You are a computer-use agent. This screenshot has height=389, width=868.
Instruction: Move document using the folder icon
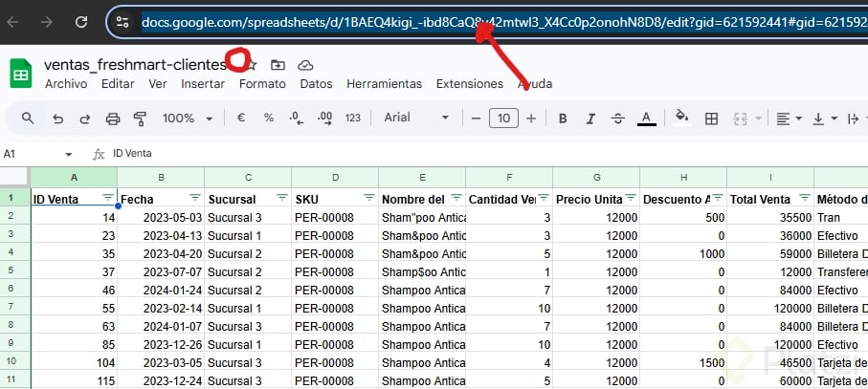[x=278, y=65]
